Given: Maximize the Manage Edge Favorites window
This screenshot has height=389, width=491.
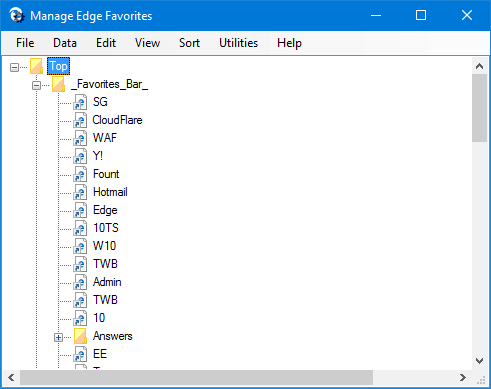Looking at the screenshot, I should tap(421, 15).
